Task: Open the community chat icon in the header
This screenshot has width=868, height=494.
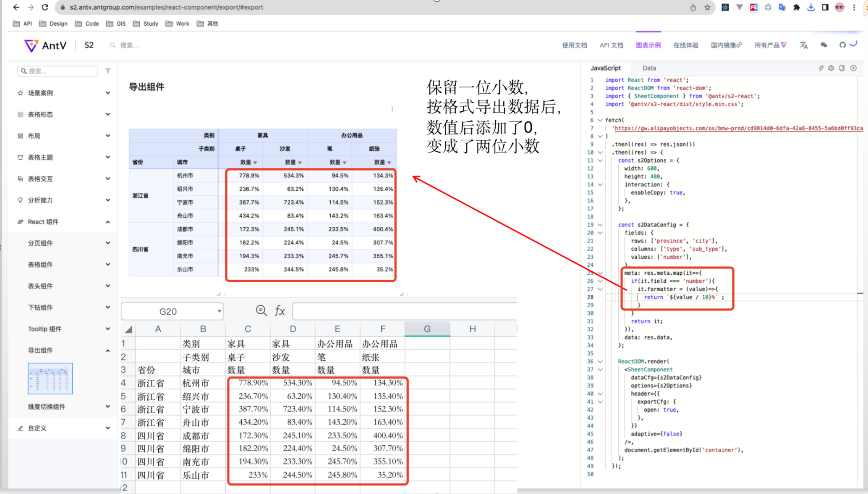Action: pos(824,45)
